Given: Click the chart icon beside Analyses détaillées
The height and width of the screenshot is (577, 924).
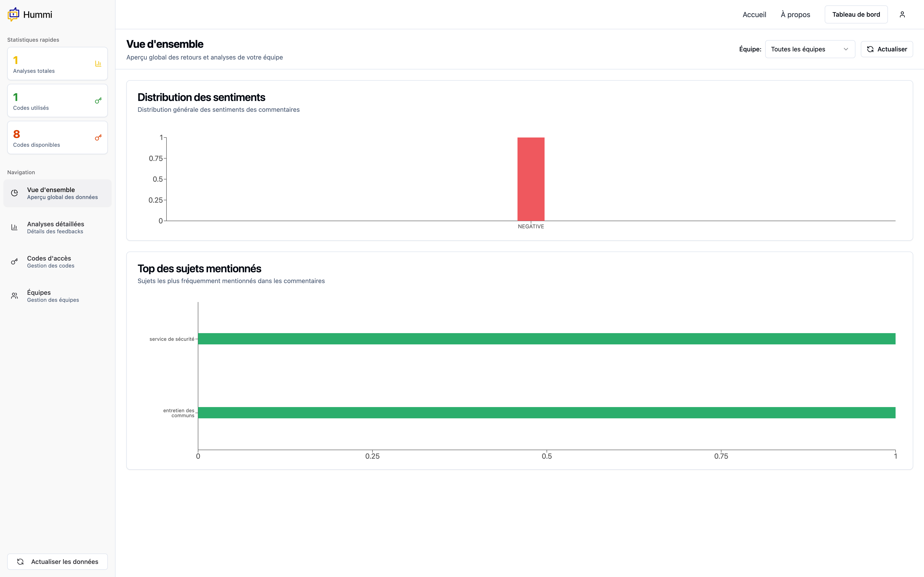Looking at the screenshot, I should click(x=14, y=227).
